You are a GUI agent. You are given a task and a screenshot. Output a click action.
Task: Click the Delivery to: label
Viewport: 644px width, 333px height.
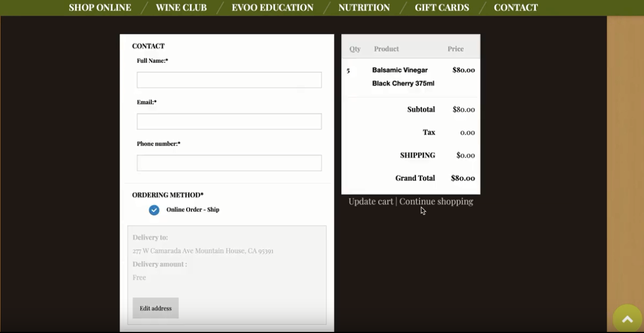tap(150, 238)
